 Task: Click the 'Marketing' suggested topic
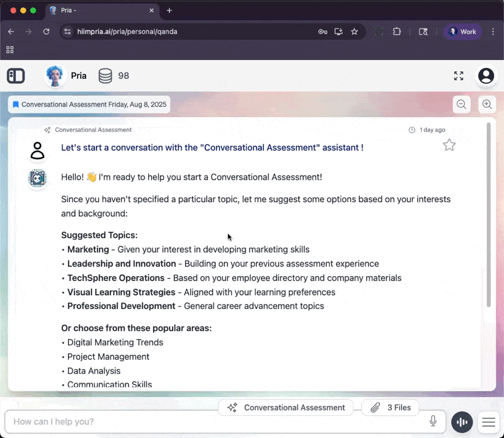88,250
